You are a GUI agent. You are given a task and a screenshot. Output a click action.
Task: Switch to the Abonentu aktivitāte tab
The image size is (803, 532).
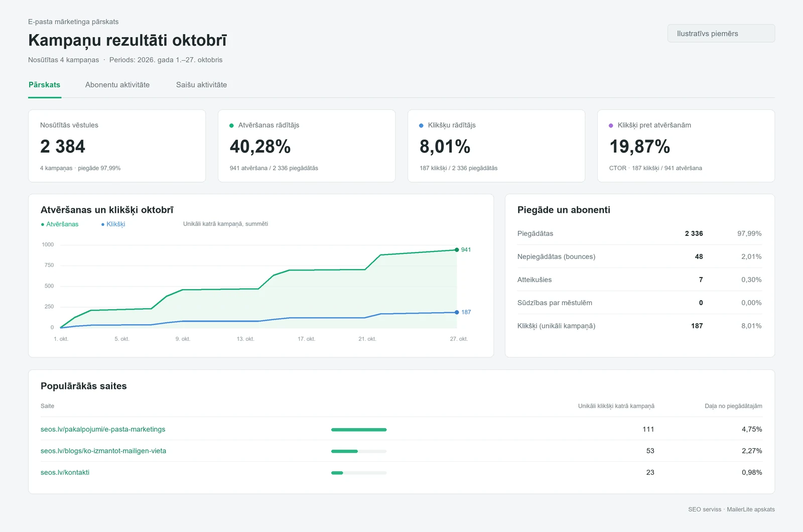pos(117,85)
